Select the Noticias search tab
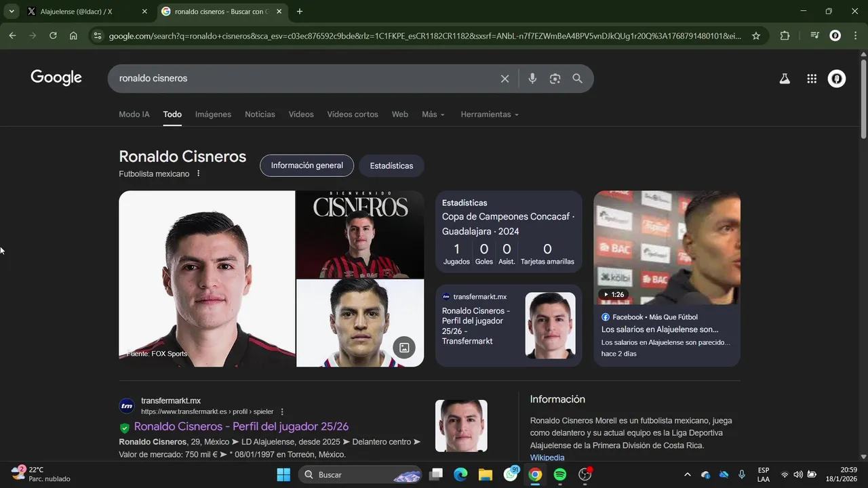Image resolution: width=868 pixels, height=488 pixels. pyautogui.click(x=260, y=115)
